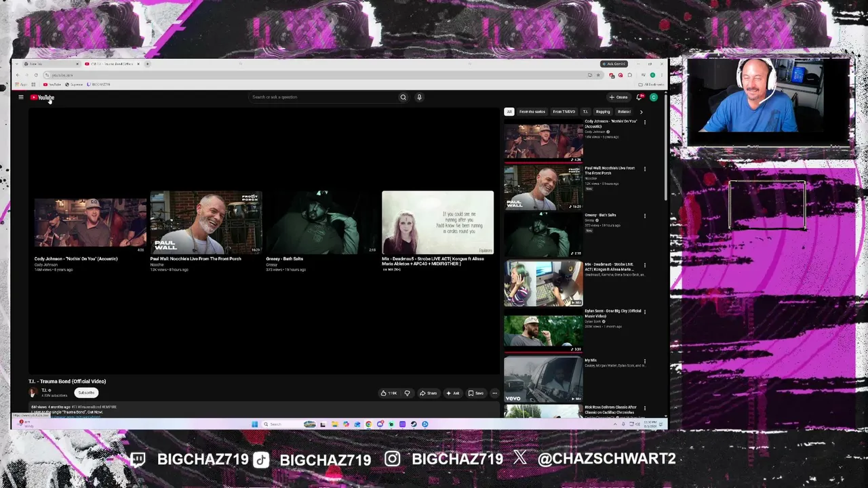
Task: Like the Trauma Bond video
Action: tap(389, 393)
